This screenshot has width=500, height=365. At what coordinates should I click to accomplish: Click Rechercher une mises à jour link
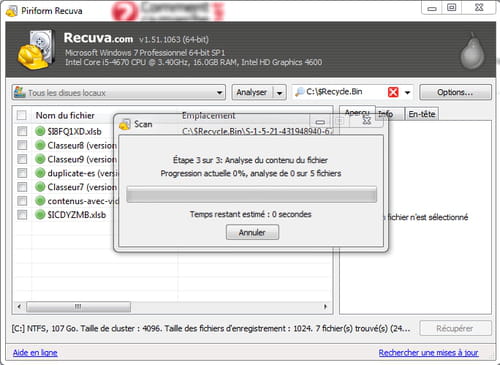[x=428, y=352]
